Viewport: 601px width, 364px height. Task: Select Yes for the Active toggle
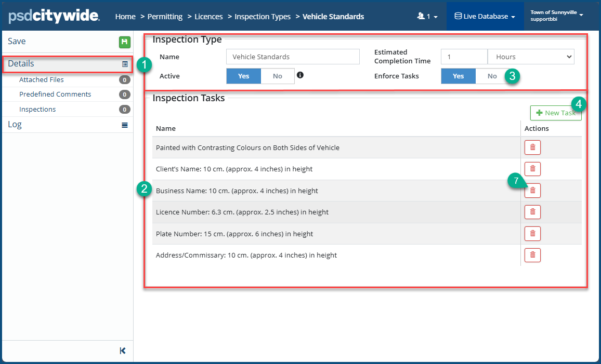click(243, 76)
